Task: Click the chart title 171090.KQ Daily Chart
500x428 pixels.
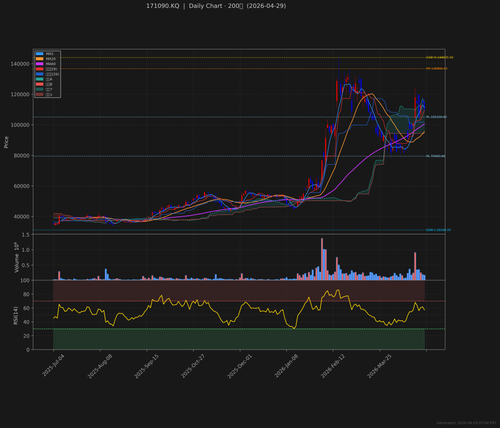Action: [x=216, y=6]
